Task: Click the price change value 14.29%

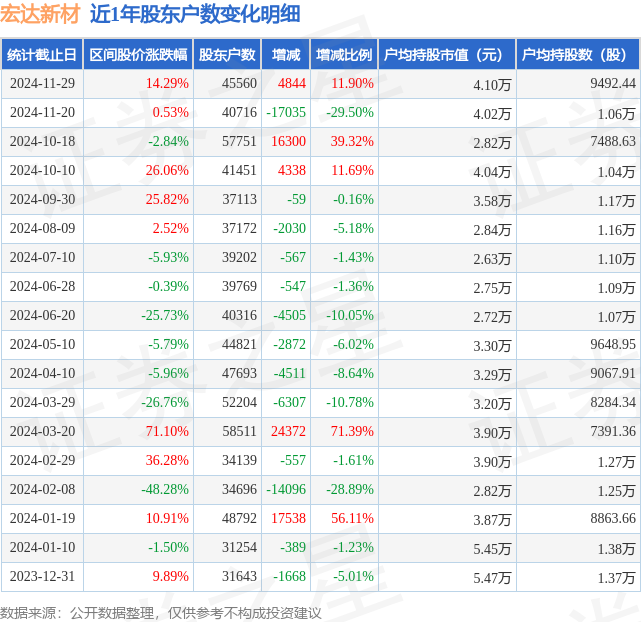Action: click(x=167, y=83)
